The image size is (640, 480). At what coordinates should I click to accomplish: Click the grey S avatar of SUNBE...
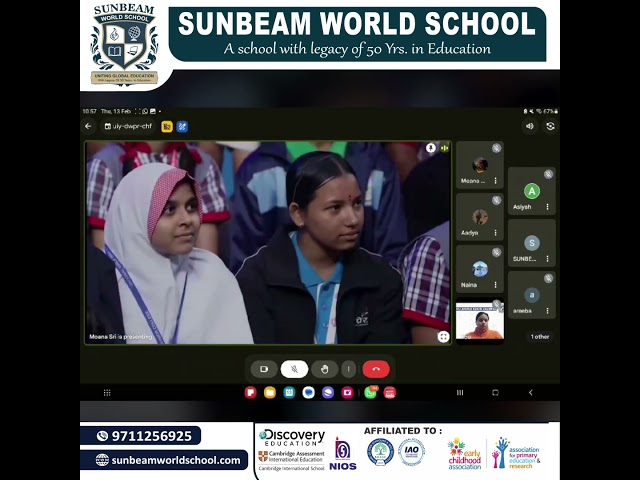click(532, 243)
